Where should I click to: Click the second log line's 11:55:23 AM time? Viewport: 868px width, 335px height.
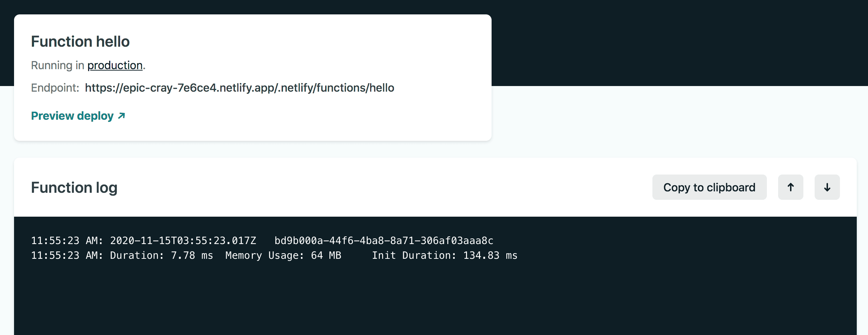pos(67,256)
